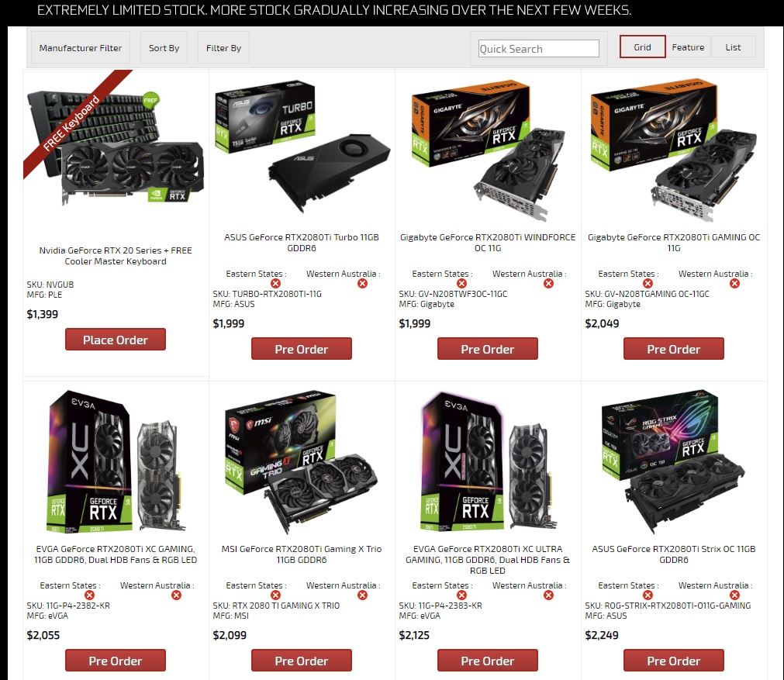Open the Filter By options
Screen dimensions: 784x680
coord(223,47)
